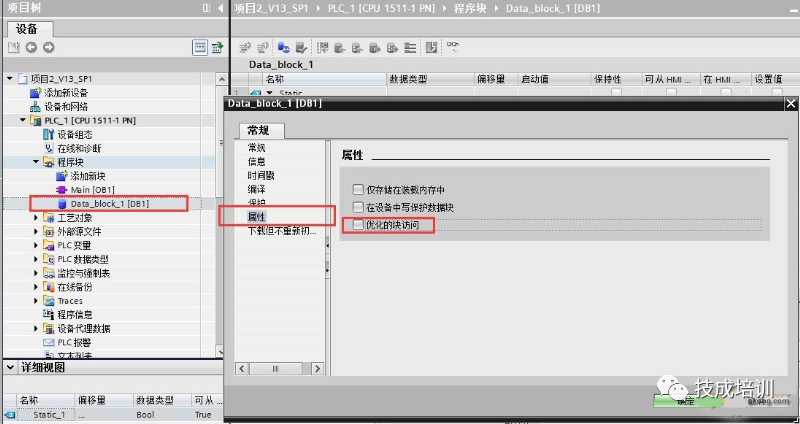Click right scroll arrow under navigation list
The width and height of the screenshot is (800, 424).
(x=317, y=368)
